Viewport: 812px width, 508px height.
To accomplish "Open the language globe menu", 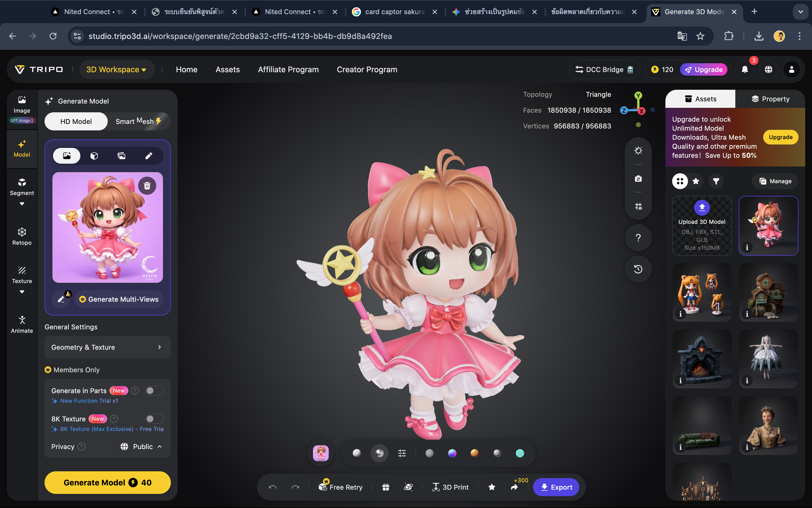I will 768,69.
